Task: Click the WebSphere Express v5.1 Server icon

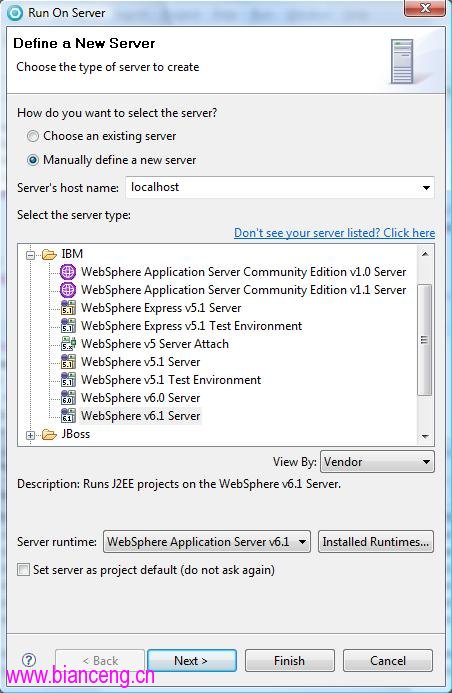Action: 68,308
